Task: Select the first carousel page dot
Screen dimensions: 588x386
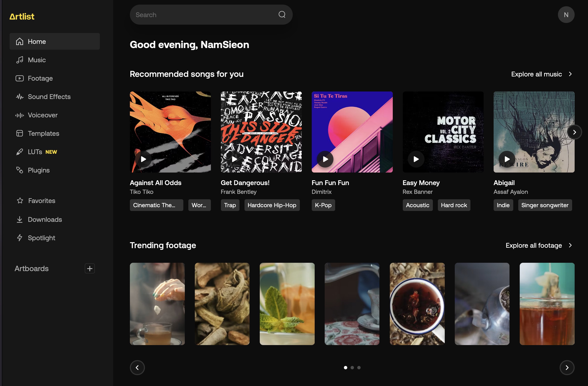Action: 345,367
